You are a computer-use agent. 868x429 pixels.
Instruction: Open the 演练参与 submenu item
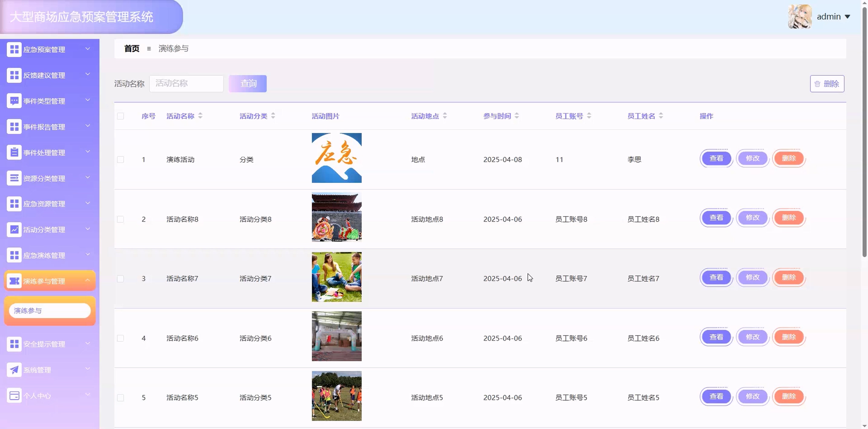click(50, 311)
